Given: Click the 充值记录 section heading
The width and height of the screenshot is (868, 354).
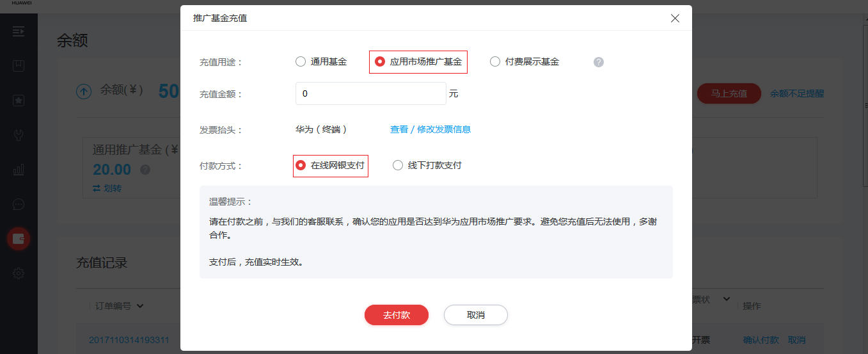Looking at the screenshot, I should [102, 262].
